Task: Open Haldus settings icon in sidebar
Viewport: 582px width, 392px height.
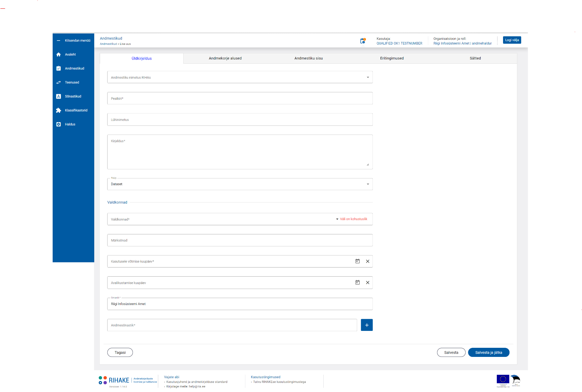Action: coord(58,124)
